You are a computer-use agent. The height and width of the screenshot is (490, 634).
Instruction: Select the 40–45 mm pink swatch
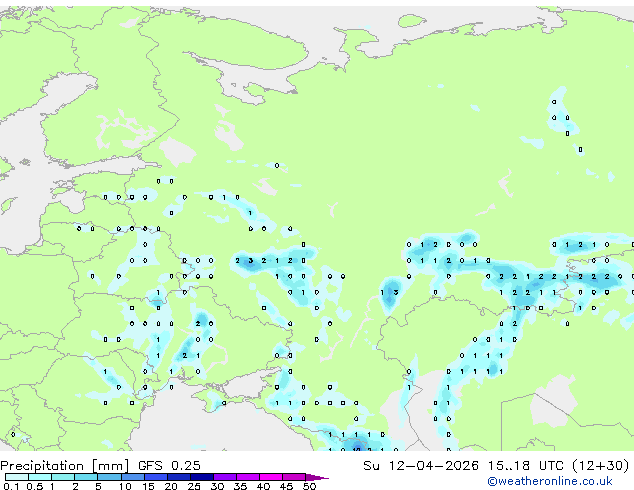[x=271, y=477]
